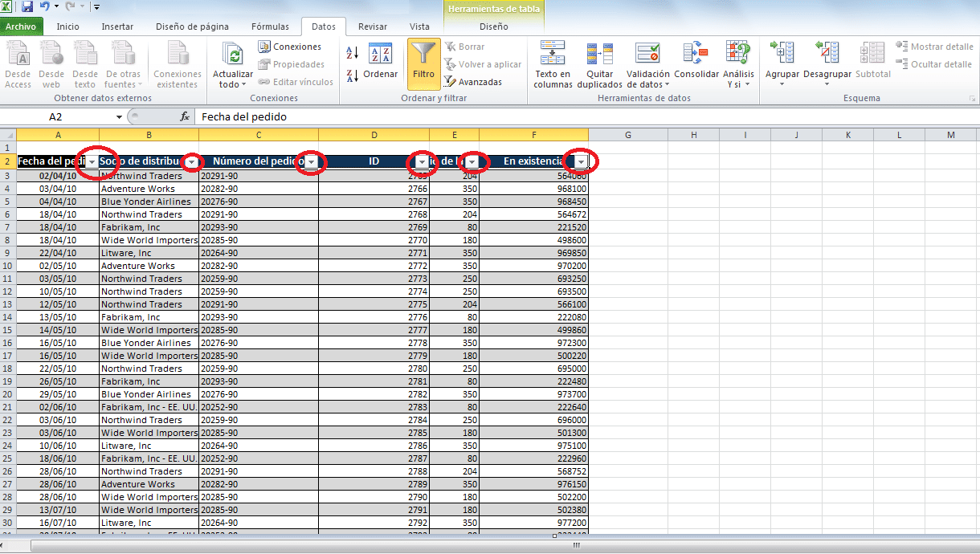The width and height of the screenshot is (980, 554).
Task: Open the Fecha del pedido filter dropdown
Action: click(x=92, y=162)
